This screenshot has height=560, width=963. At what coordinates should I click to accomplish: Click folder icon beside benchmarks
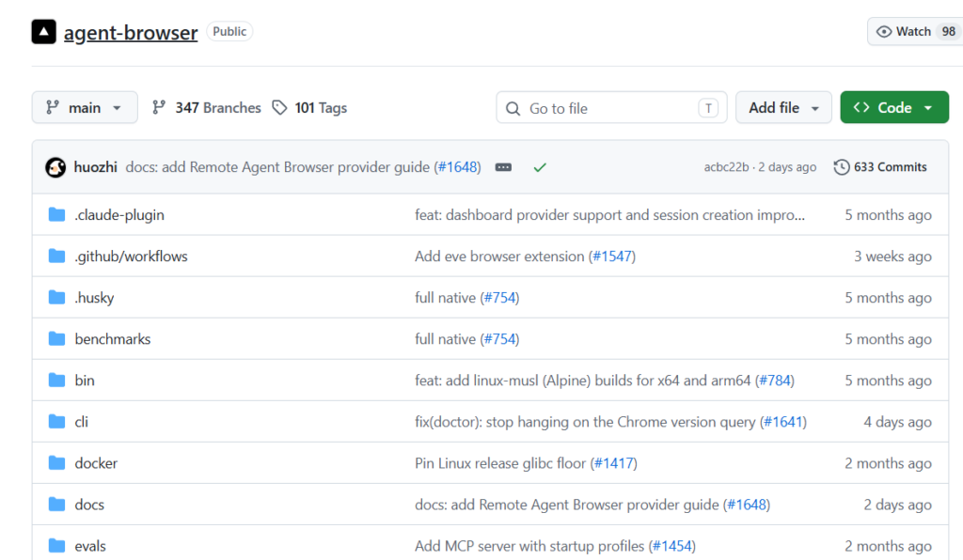[x=57, y=338]
